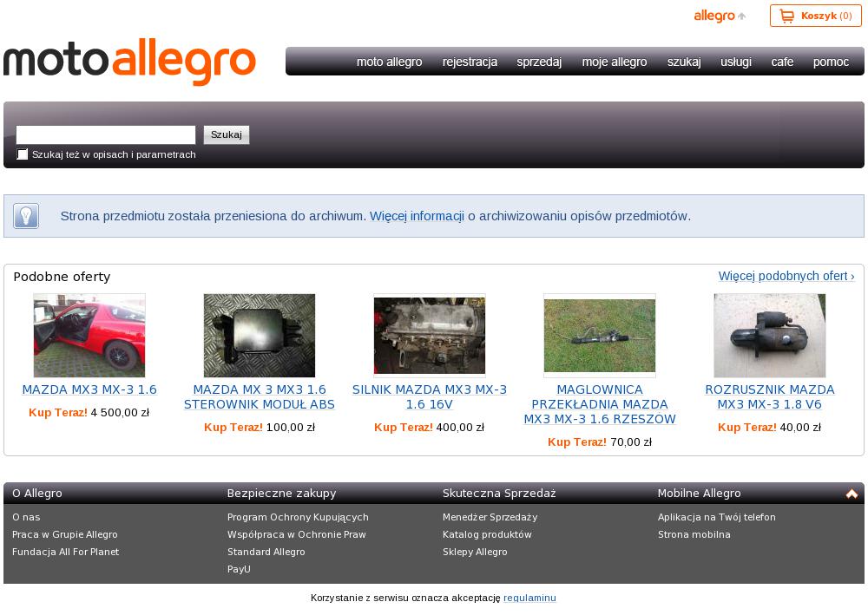Screen dimensions: 868x615
Task: Open Standard Allegro footer link
Action: (x=266, y=552)
